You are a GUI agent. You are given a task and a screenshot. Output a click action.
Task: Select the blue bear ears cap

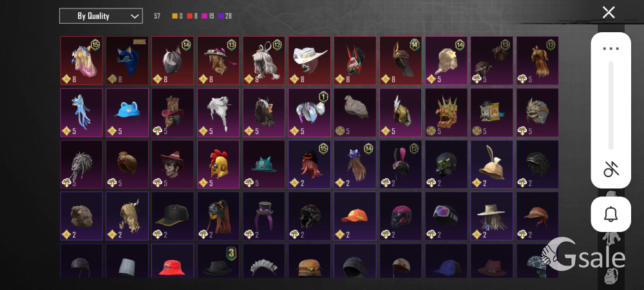coord(127,113)
